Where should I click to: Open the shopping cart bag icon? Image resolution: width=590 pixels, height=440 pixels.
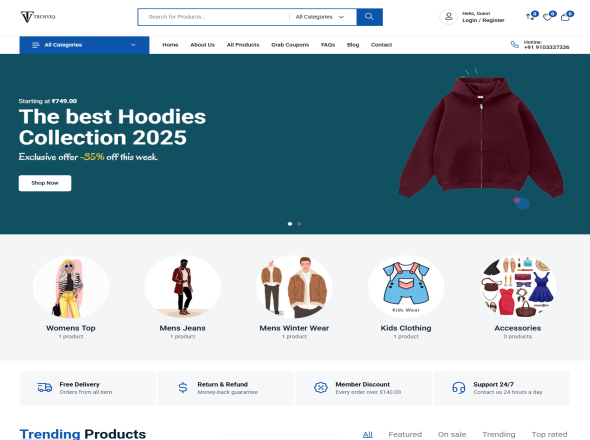565,17
